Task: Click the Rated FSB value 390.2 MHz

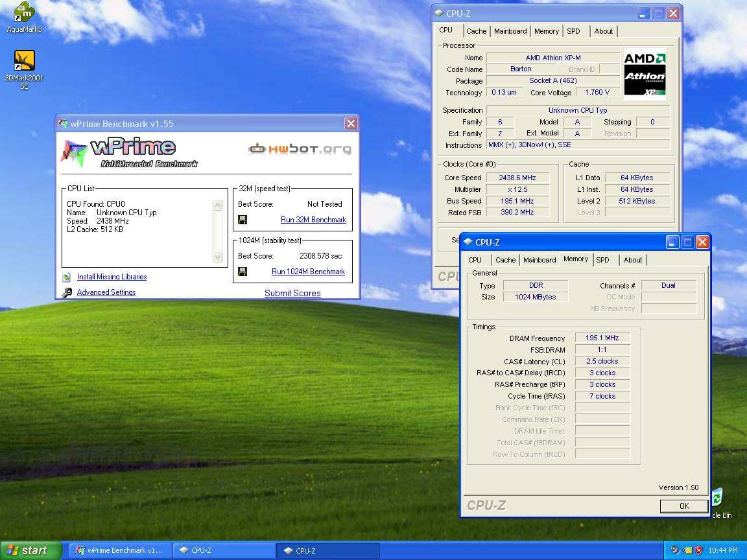Action: click(517, 213)
